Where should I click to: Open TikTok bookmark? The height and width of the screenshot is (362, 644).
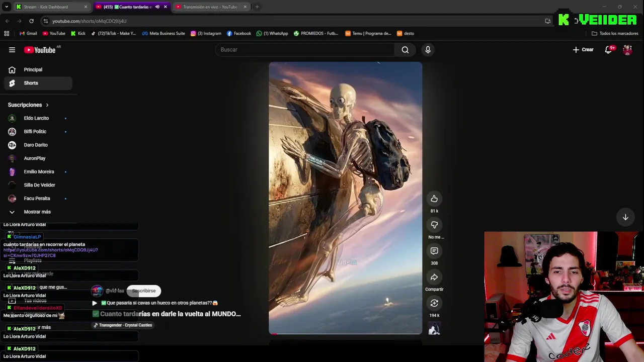coord(113,34)
